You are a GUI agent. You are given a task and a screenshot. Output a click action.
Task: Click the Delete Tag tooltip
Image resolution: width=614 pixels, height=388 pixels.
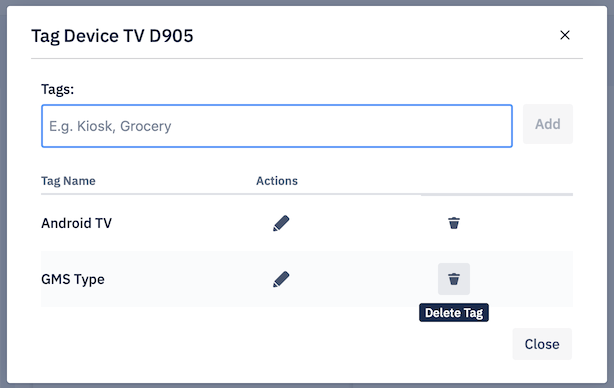453,313
